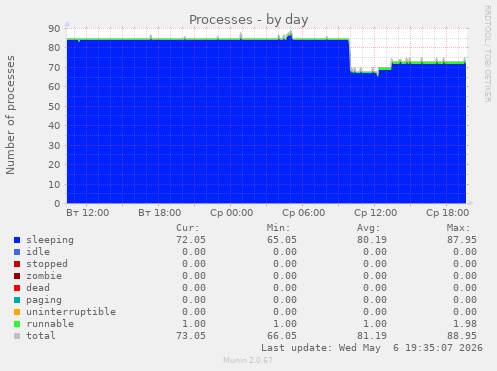Click the 'stopped' legend label

tap(47, 264)
